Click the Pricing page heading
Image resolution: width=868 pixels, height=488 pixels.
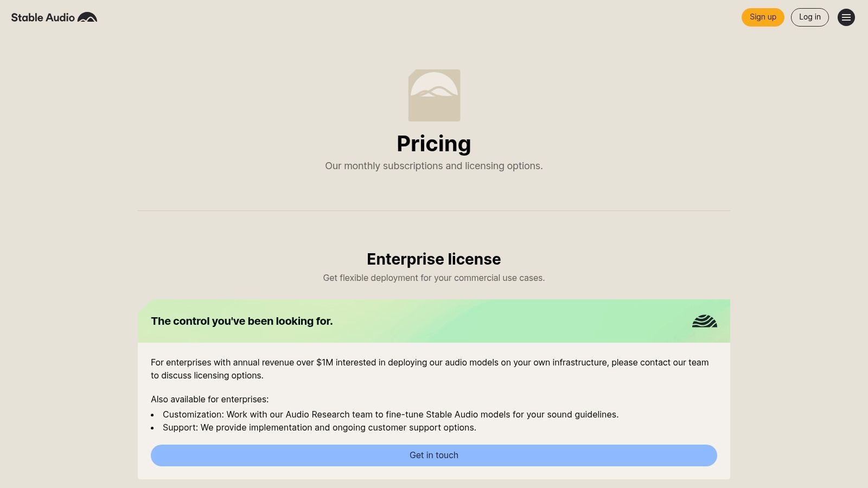coord(433,144)
